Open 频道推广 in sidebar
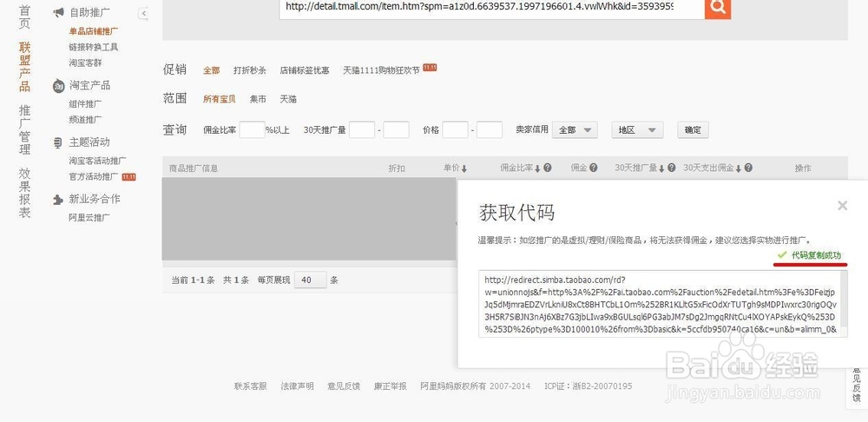 [x=85, y=119]
